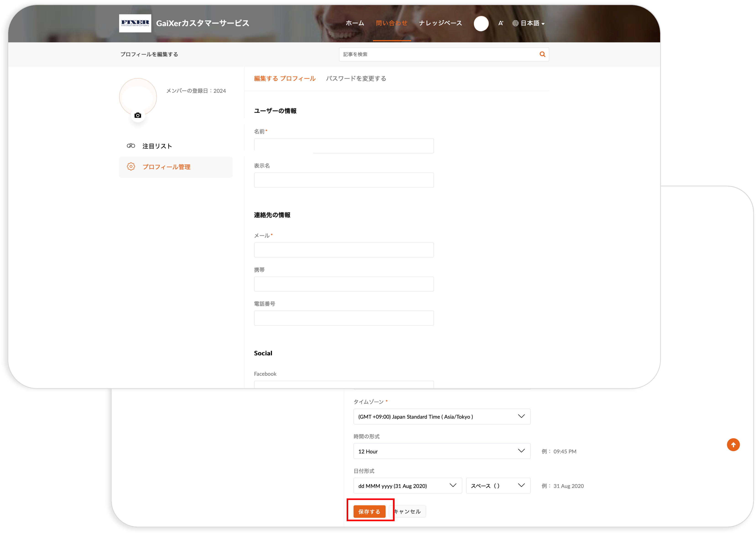Click the キャンセル button

408,511
